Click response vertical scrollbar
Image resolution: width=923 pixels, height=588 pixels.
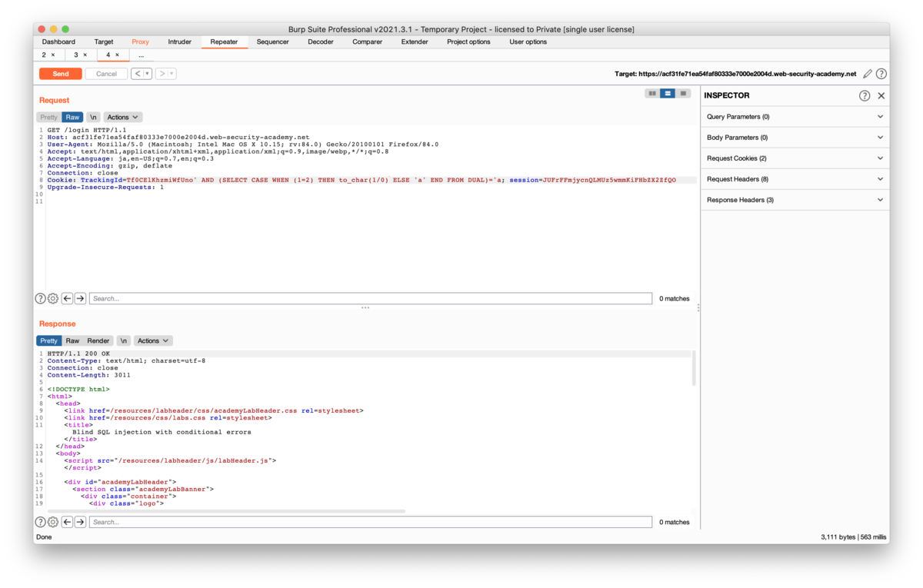pyautogui.click(x=694, y=369)
